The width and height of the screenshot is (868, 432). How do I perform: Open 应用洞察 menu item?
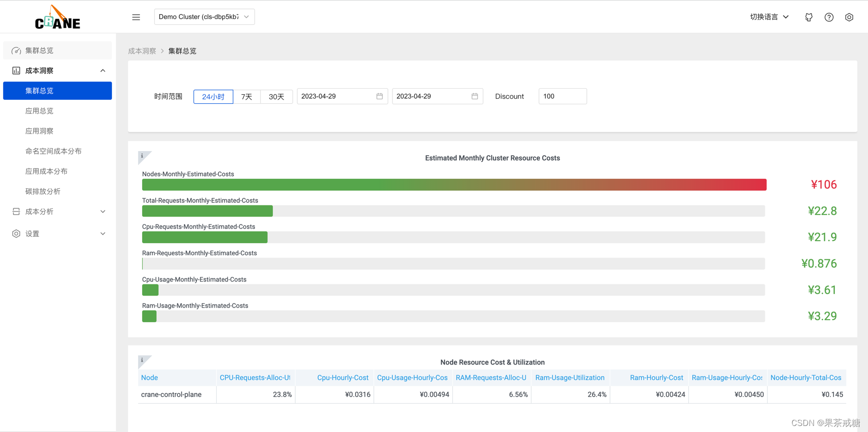pyautogui.click(x=57, y=131)
